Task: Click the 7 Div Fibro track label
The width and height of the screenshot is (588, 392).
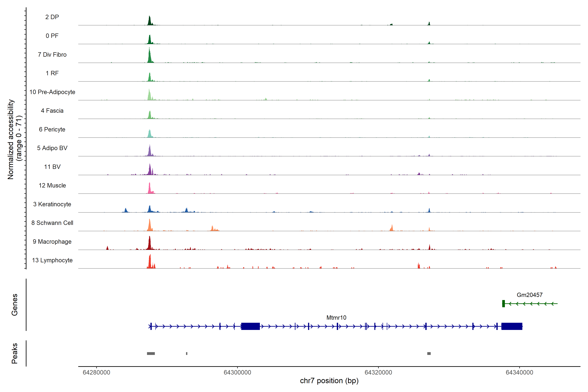Action: point(52,55)
